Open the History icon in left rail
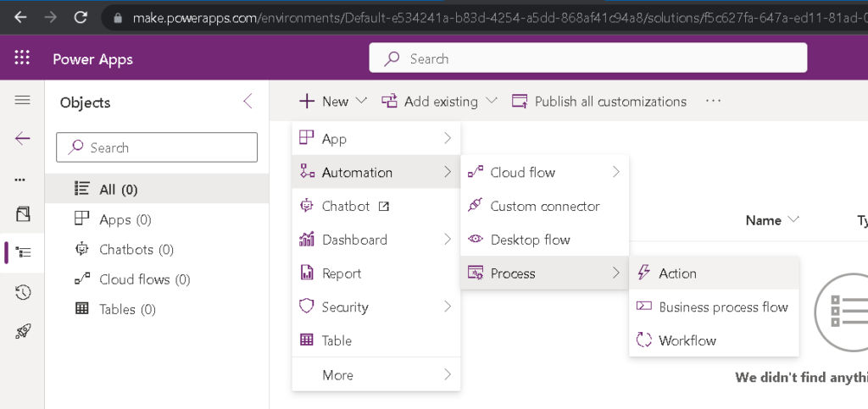The image size is (868, 409). (23, 292)
